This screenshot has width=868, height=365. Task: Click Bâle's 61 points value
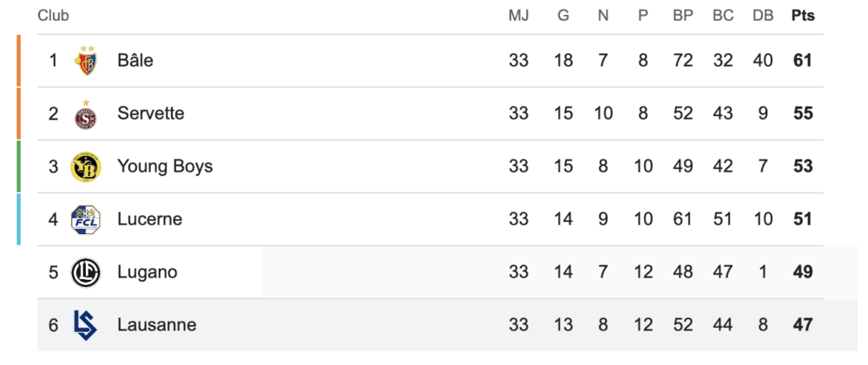803,61
